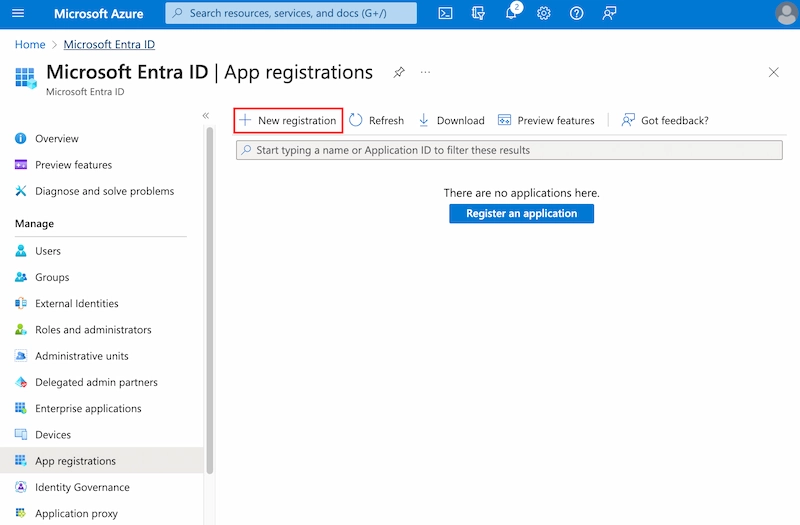The image size is (800, 525).
Task: Open the hamburger portal menu
Action: pyautogui.click(x=18, y=14)
